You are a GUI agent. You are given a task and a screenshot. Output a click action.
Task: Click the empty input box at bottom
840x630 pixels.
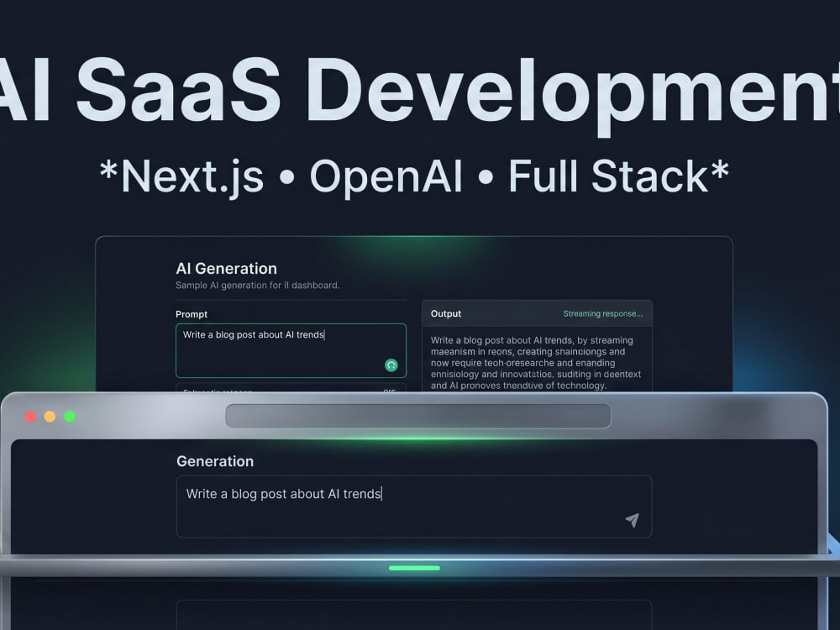414,615
